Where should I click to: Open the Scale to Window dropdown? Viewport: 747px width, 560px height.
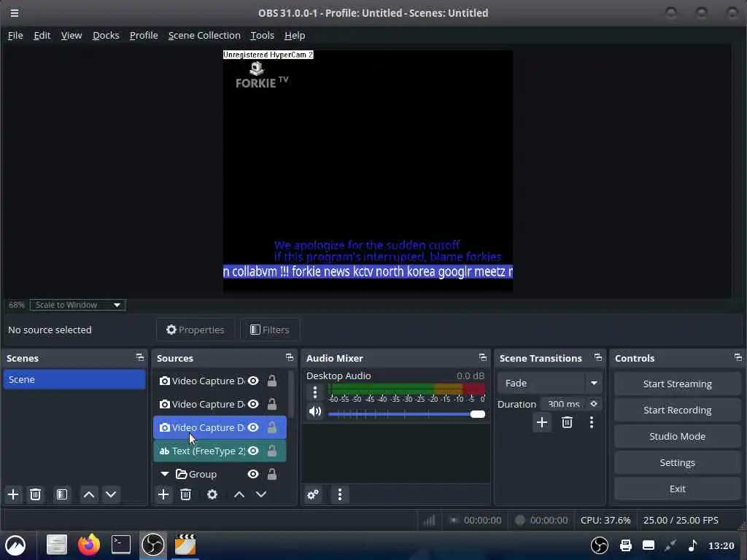pyautogui.click(x=77, y=305)
